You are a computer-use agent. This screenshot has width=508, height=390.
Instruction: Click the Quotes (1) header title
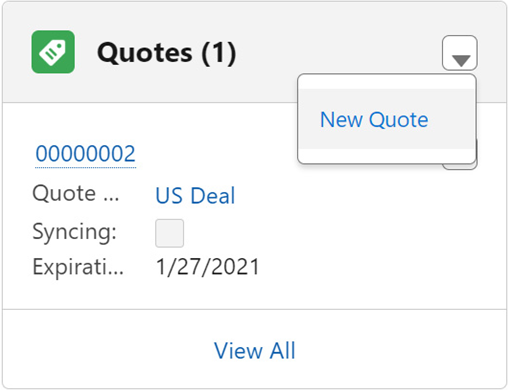pos(167,53)
